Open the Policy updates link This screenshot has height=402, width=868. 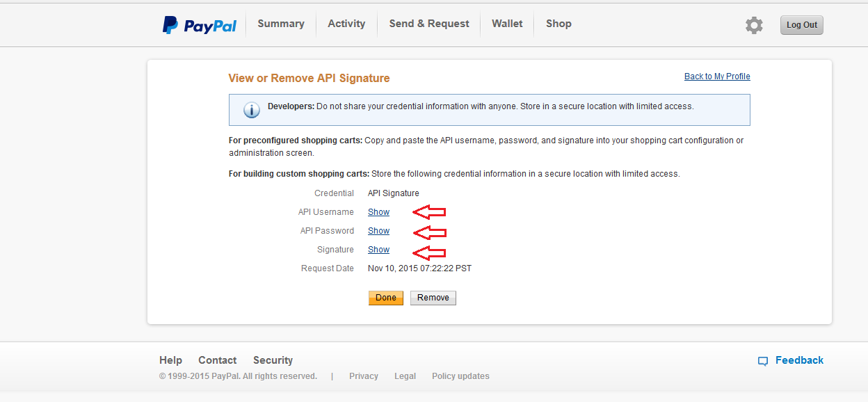[x=460, y=376]
